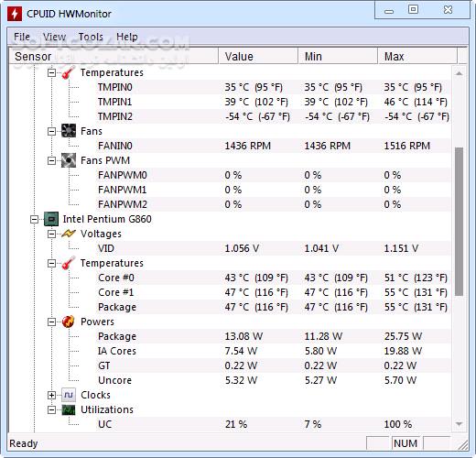This screenshot has width=476, height=458.
Task: Click the CPU chip icon for Intel Pentium G860
Action: 51,219
